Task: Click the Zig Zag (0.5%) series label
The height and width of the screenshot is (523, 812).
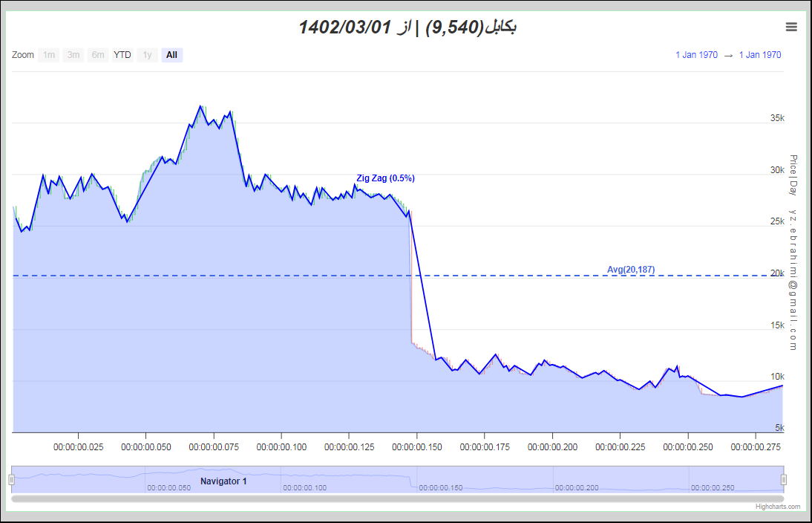Action: (x=385, y=178)
